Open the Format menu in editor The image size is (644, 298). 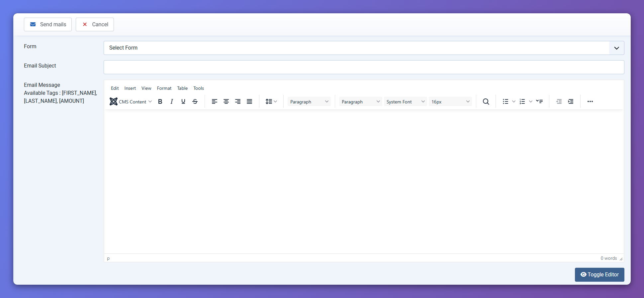(x=164, y=88)
